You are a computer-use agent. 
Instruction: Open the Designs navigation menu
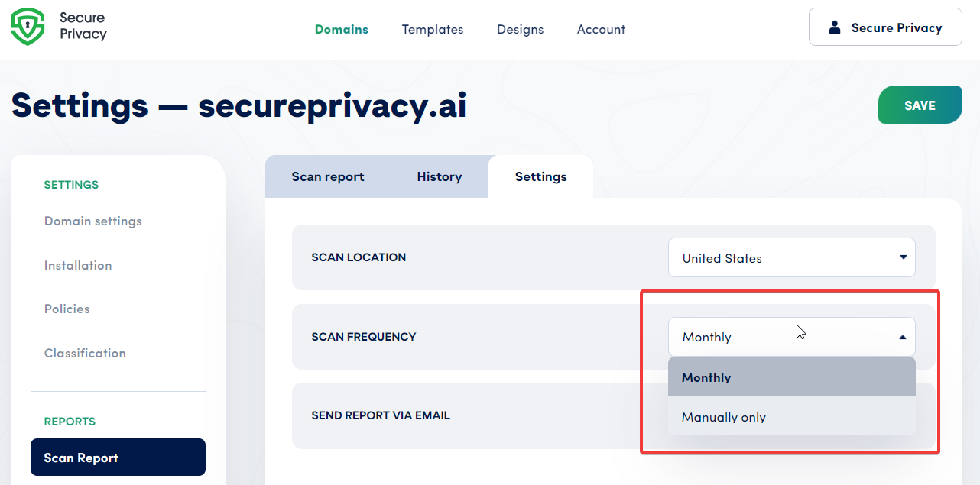[x=520, y=29]
